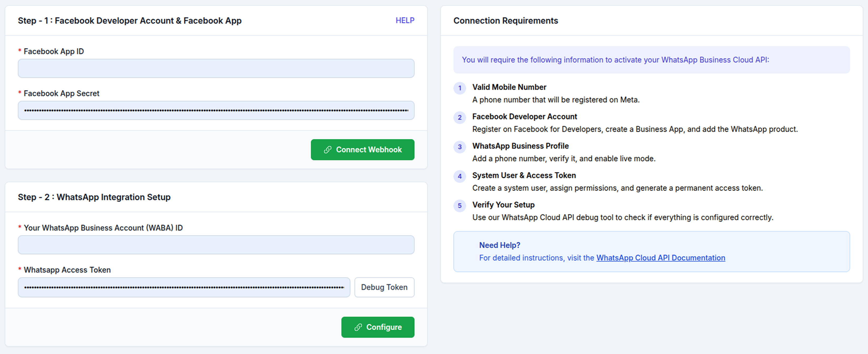Viewport: 868px width, 354px height.
Task: Click the WABA ID input field
Action: [x=216, y=245]
